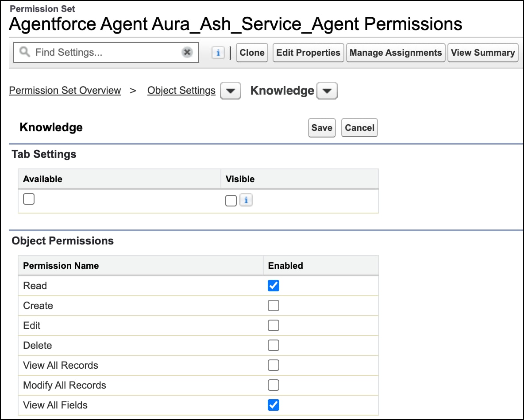Image resolution: width=524 pixels, height=420 pixels.
Task: Expand the Object Settings dropdown arrow
Action: point(230,92)
